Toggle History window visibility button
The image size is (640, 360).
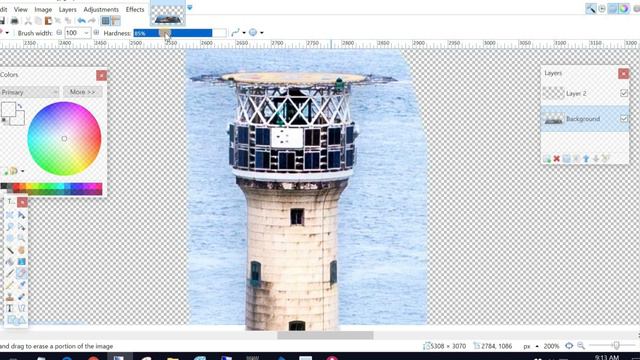[602, 9]
